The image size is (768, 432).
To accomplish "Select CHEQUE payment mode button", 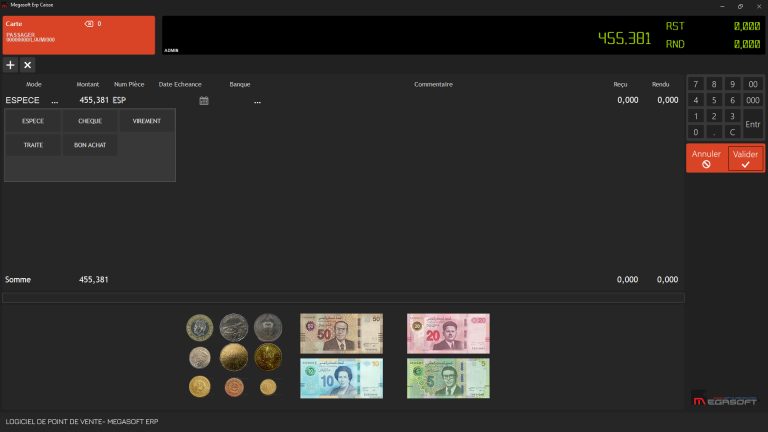I will (x=90, y=121).
